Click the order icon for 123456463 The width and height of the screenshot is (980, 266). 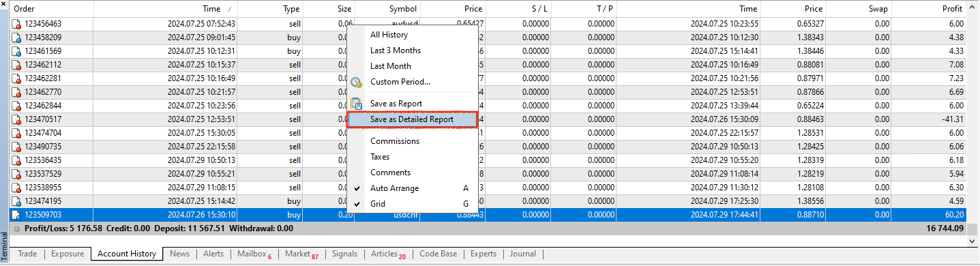[x=16, y=24]
